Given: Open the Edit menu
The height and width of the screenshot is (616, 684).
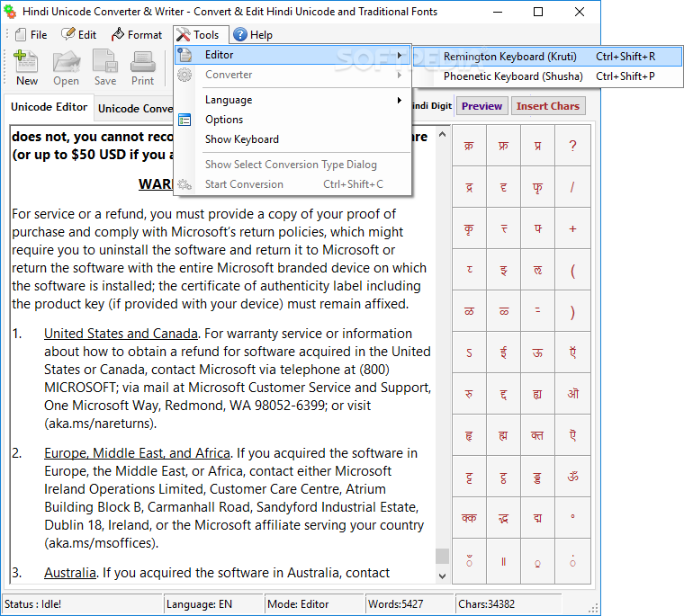Looking at the screenshot, I should pyautogui.click(x=79, y=34).
